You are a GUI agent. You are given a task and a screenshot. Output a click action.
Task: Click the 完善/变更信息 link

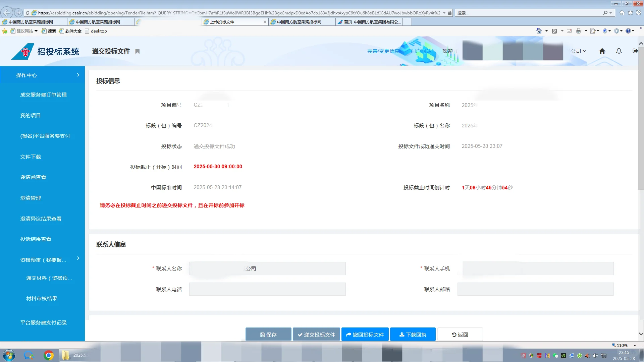point(383,51)
